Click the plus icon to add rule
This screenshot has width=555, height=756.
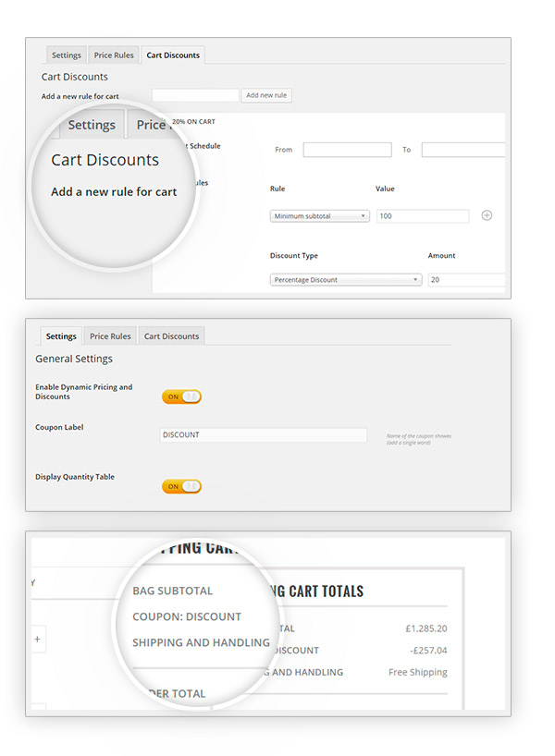pyautogui.click(x=487, y=215)
